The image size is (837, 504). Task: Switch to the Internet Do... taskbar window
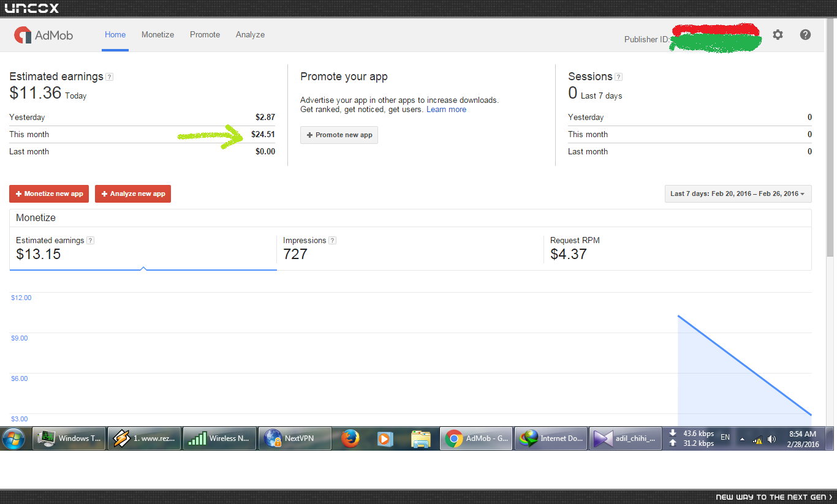coord(551,438)
